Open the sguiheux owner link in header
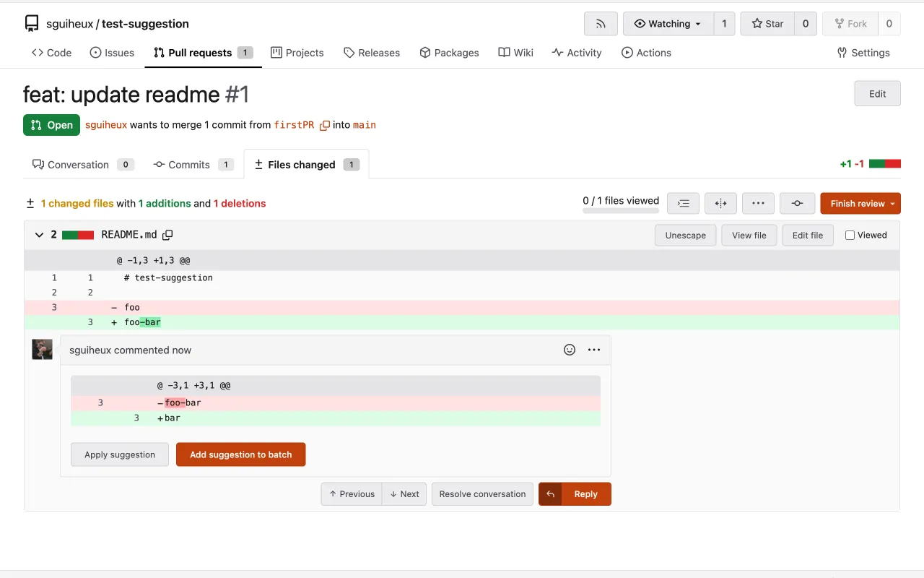 click(x=70, y=24)
